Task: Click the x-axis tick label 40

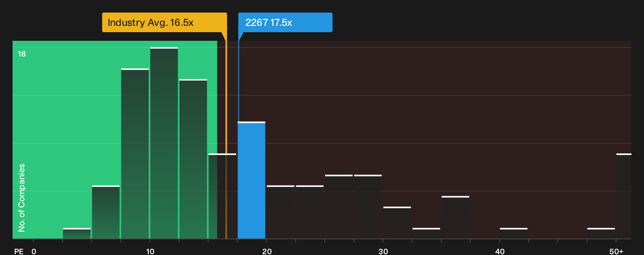Action: [x=499, y=251]
